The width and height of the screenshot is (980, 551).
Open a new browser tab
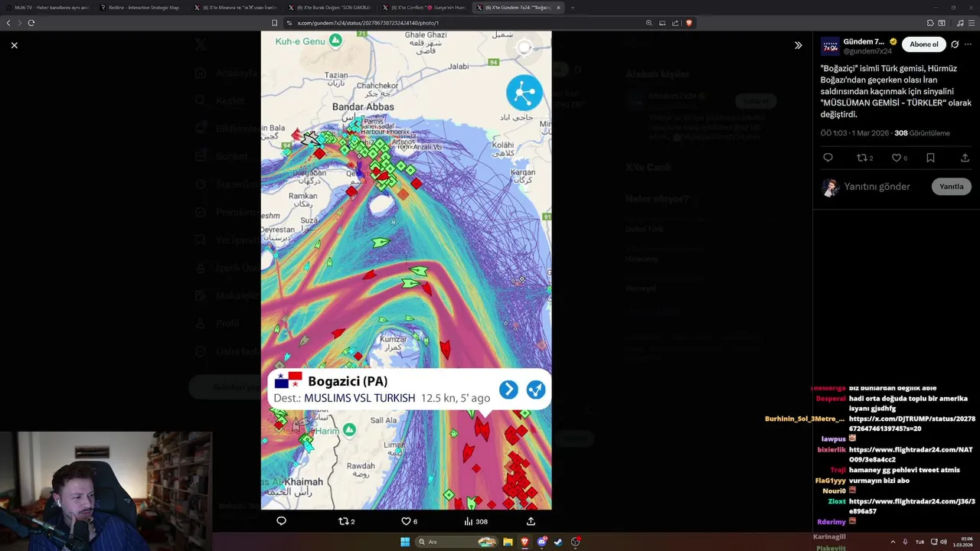[x=573, y=7]
